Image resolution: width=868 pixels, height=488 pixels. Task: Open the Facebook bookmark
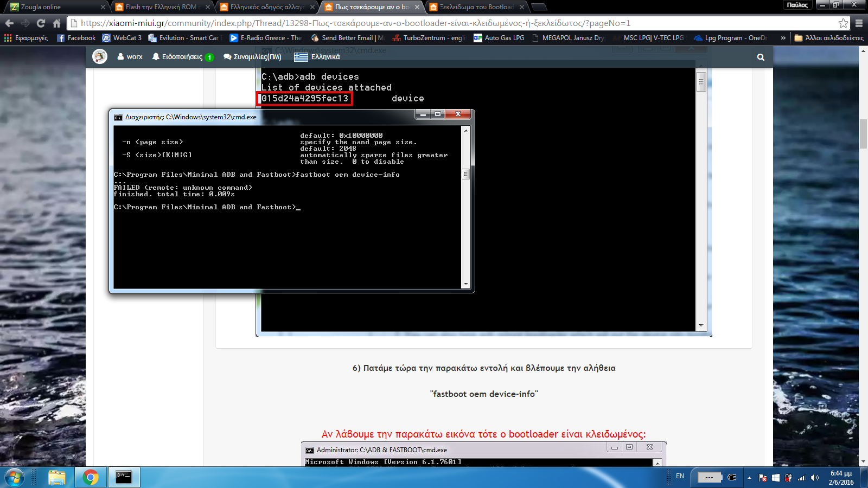tap(76, 38)
